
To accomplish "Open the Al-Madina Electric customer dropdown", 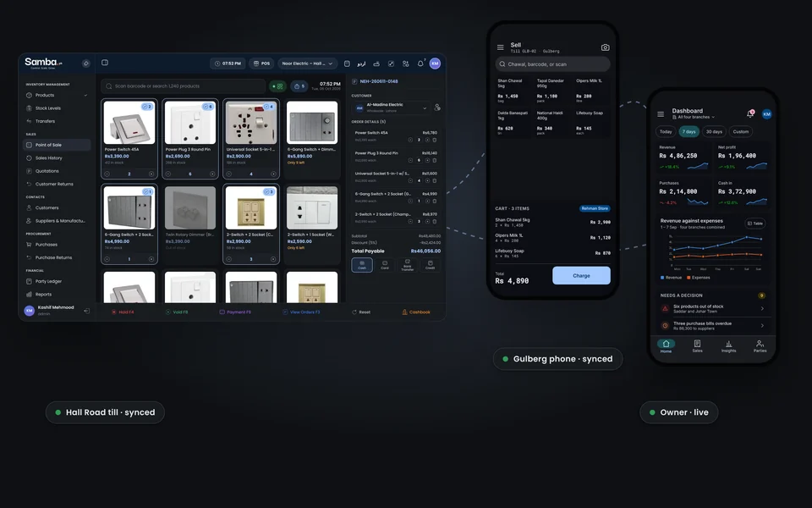I will tap(391, 108).
